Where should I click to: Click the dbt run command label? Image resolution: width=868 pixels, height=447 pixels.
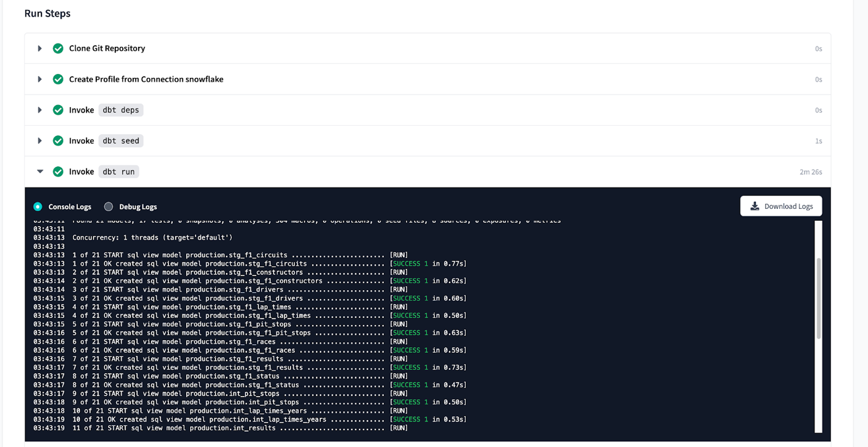(118, 172)
